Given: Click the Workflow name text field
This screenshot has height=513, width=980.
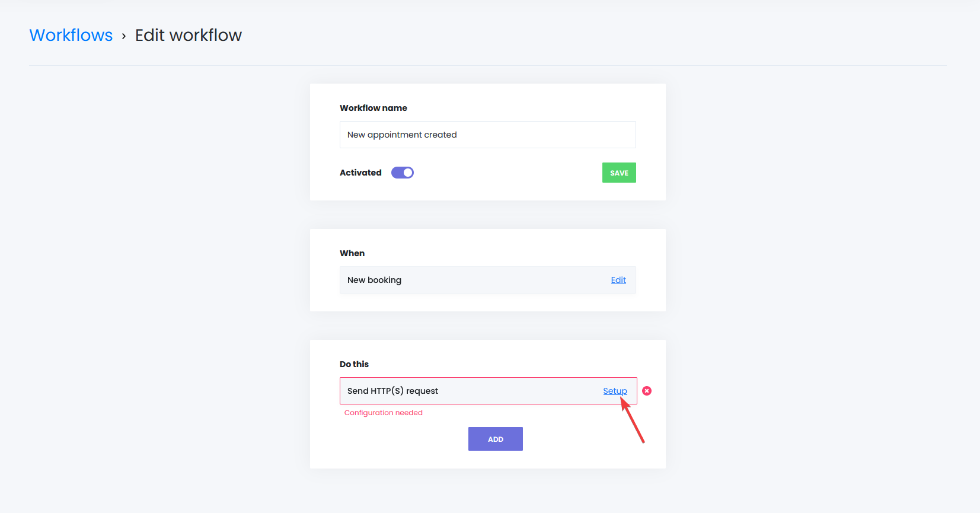Looking at the screenshot, I should click(487, 135).
